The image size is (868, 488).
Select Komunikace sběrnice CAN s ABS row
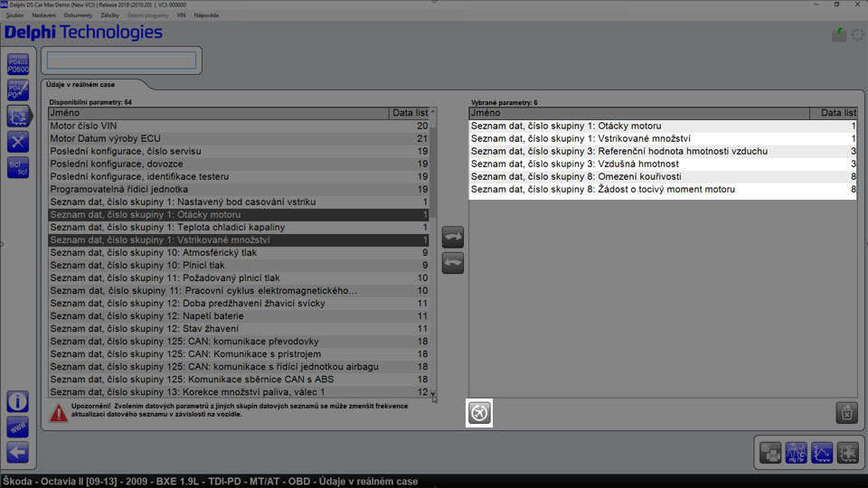(x=239, y=380)
